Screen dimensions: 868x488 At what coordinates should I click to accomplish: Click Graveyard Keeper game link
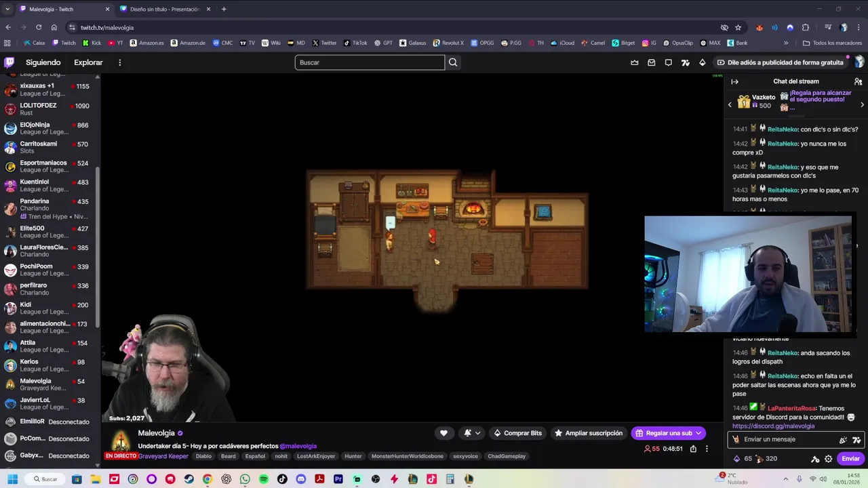coord(163,456)
